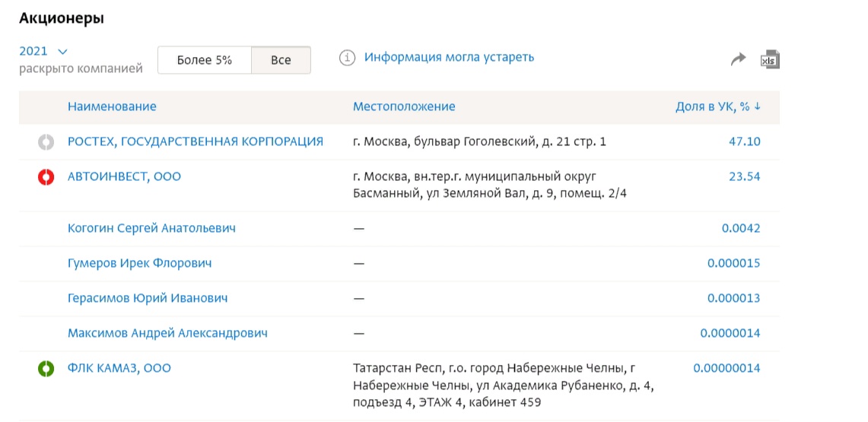Open Герасимов Юрий Иванович profile
868x422 pixels.
148,298
